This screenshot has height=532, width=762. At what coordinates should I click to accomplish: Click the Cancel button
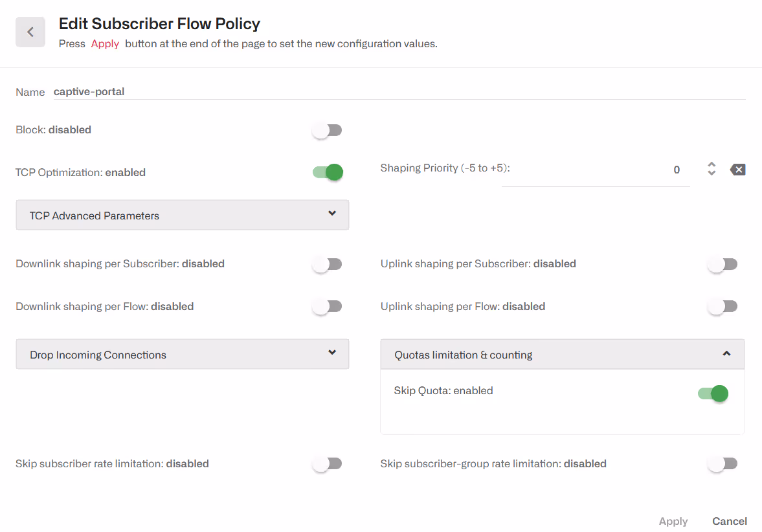pos(730,521)
